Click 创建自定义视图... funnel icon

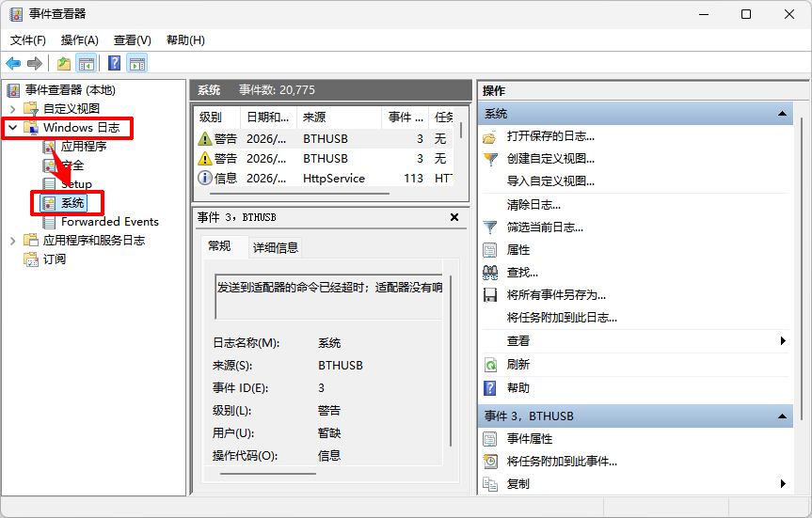tap(490, 159)
